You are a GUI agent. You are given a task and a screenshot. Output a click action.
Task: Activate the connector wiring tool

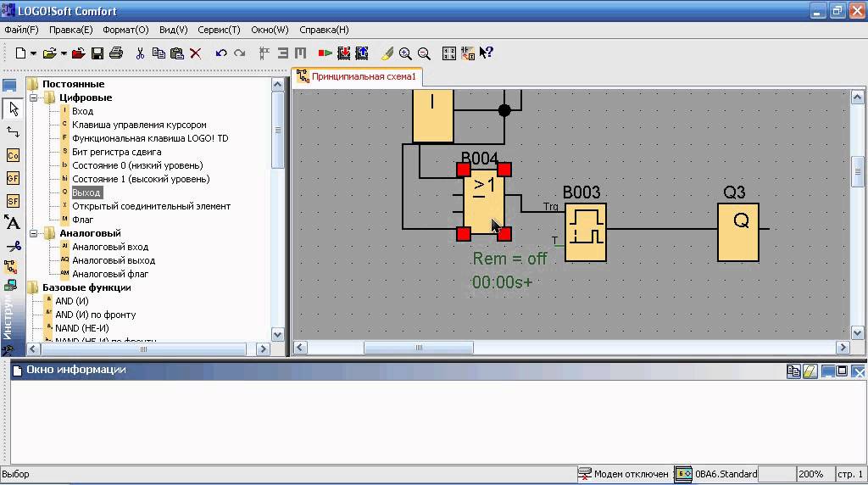(14, 131)
